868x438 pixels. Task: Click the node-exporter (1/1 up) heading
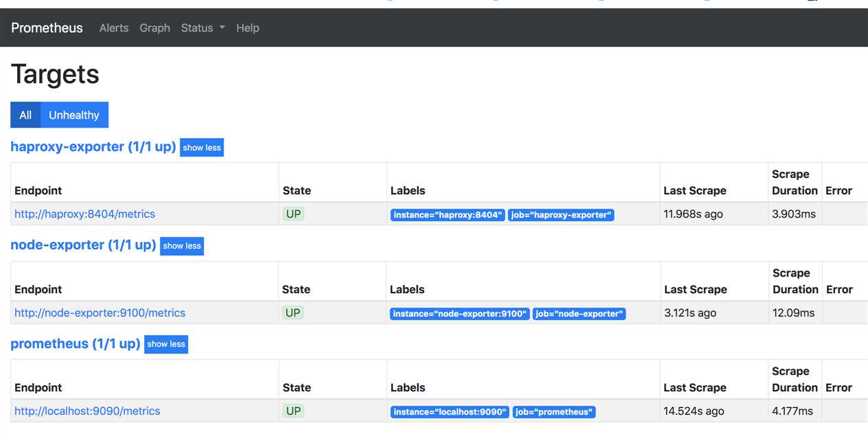tap(83, 245)
